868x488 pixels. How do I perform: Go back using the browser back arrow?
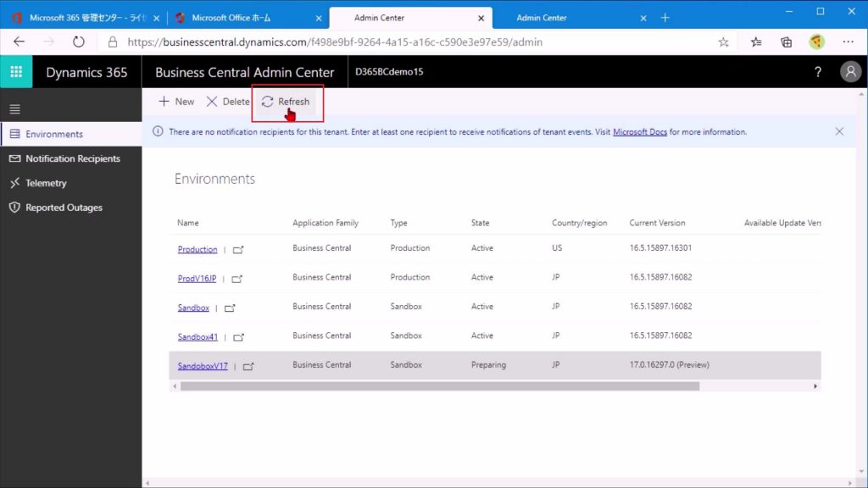click(19, 42)
